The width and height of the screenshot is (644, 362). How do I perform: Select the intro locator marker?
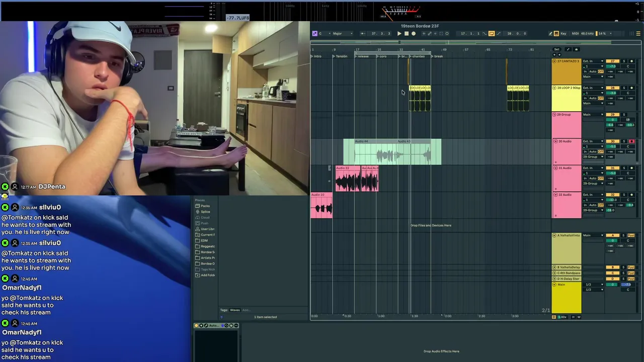click(x=316, y=56)
